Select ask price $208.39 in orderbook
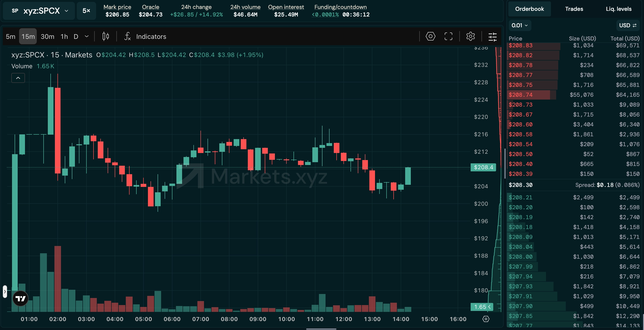 point(521,174)
